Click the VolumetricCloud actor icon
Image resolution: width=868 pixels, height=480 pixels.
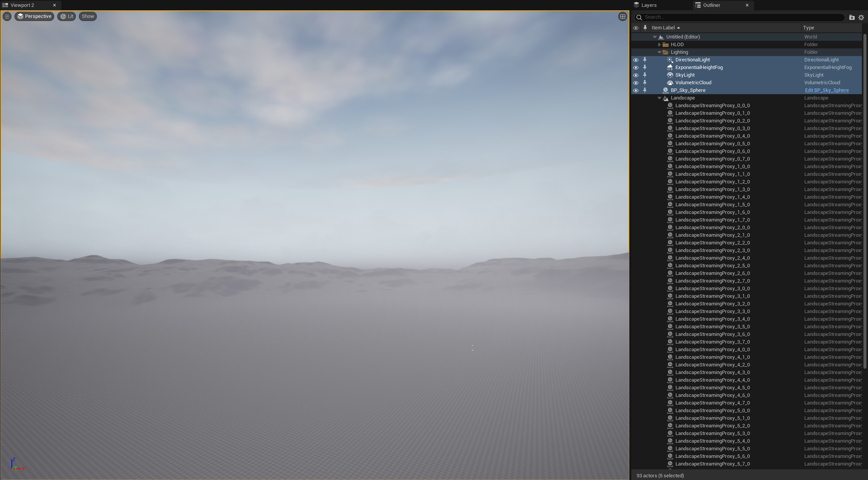point(670,83)
